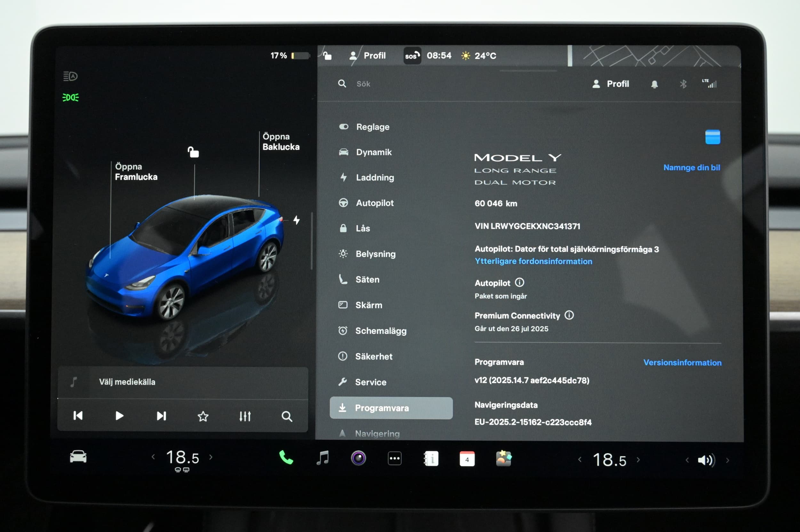Image resolution: width=800 pixels, height=532 pixels.
Task: Open Ytterligare fordonsinformation link
Action: point(533,261)
